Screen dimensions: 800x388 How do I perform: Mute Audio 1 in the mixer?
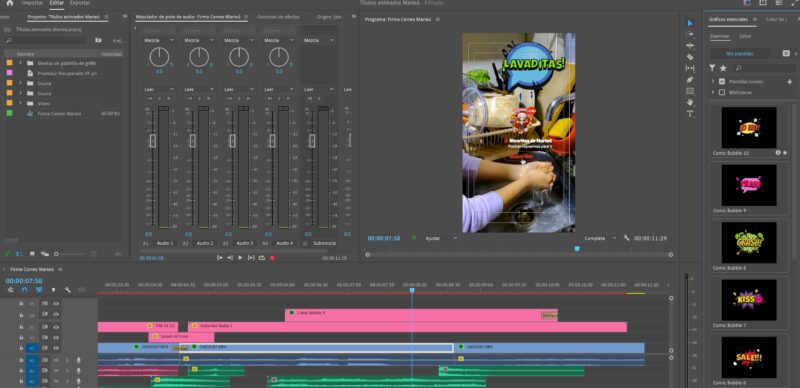pos(150,99)
